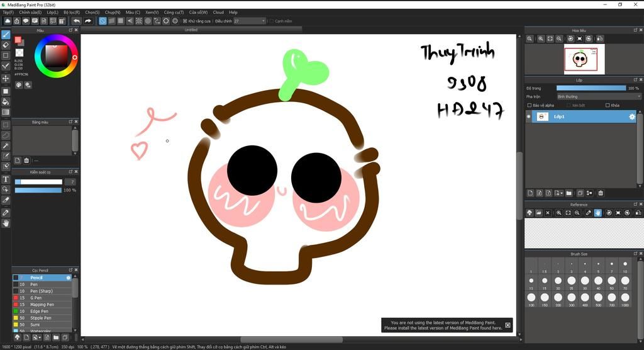Zoom out on the navigator preview

[x=559, y=38]
